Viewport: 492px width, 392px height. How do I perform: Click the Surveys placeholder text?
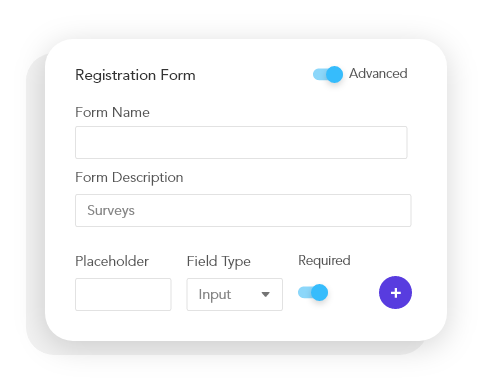[x=111, y=211]
